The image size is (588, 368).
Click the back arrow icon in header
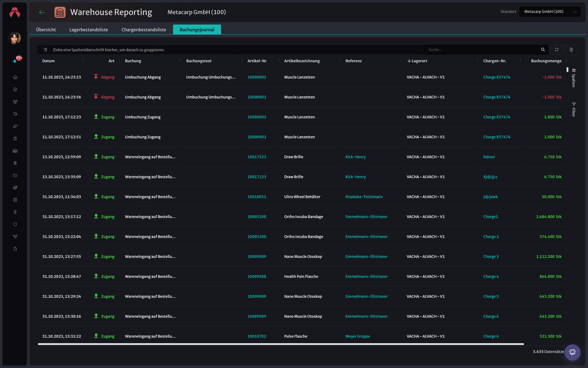42,12
